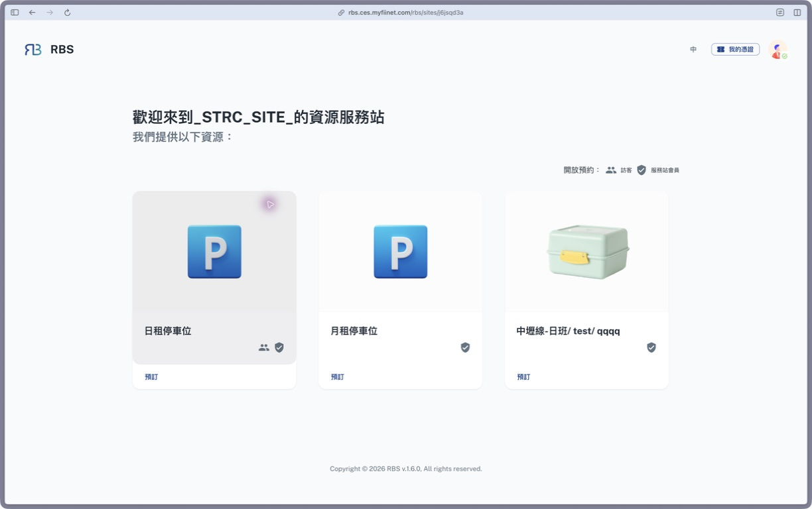Go forward with the browser arrow
Screen dimensions: 812x509
click(x=50, y=13)
